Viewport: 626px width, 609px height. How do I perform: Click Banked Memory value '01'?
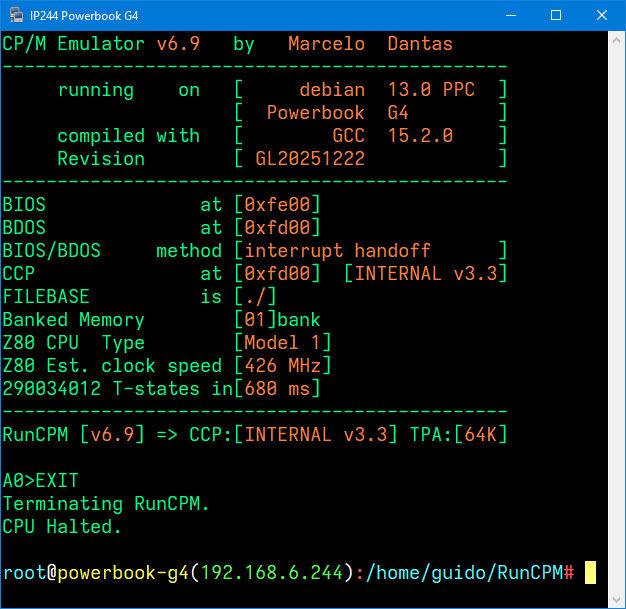255,320
